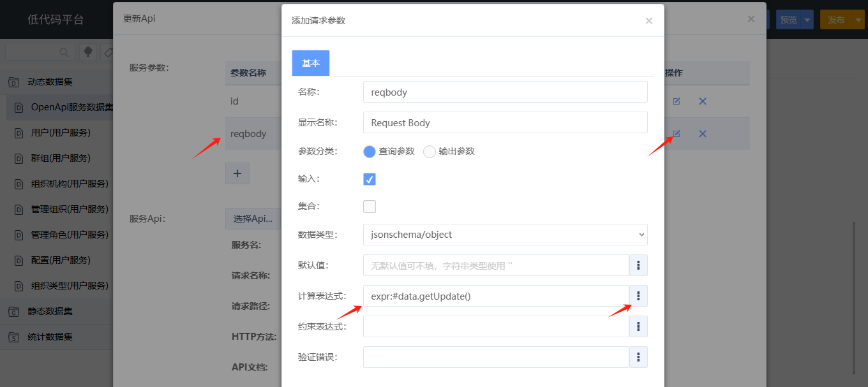Open the dropdown arrow next to 发布
This screenshot has width=868, height=387.
tap(859, 20)
